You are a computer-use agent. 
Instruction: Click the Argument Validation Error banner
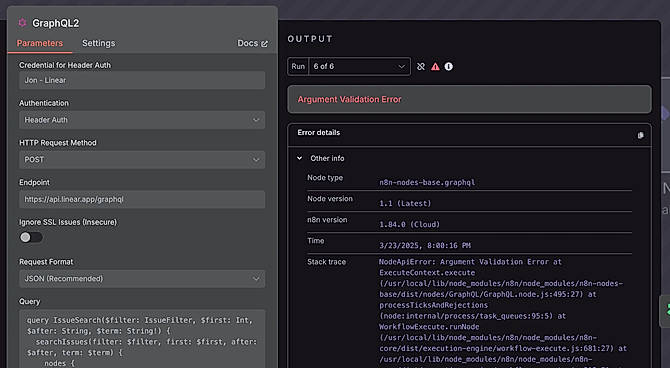(470, 99)
